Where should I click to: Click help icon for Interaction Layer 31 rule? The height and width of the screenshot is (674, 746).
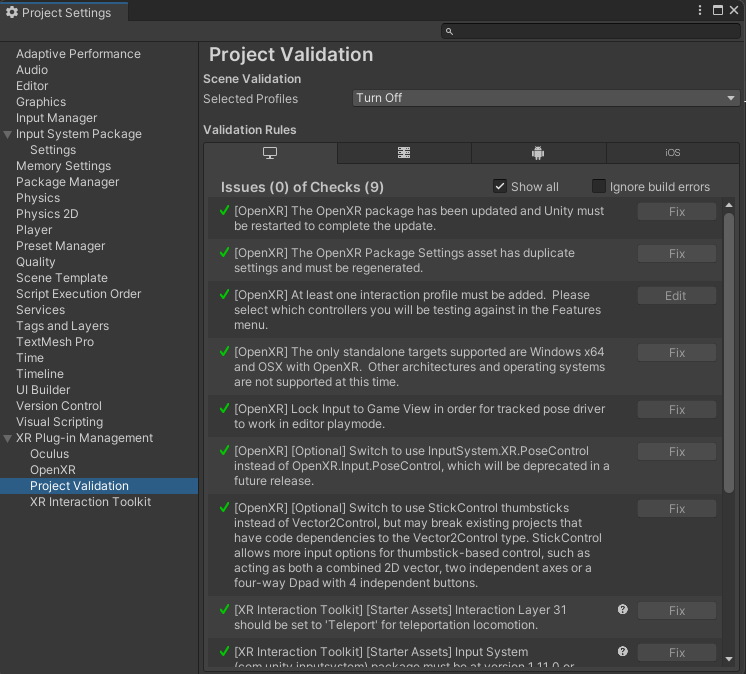(623, 609)
